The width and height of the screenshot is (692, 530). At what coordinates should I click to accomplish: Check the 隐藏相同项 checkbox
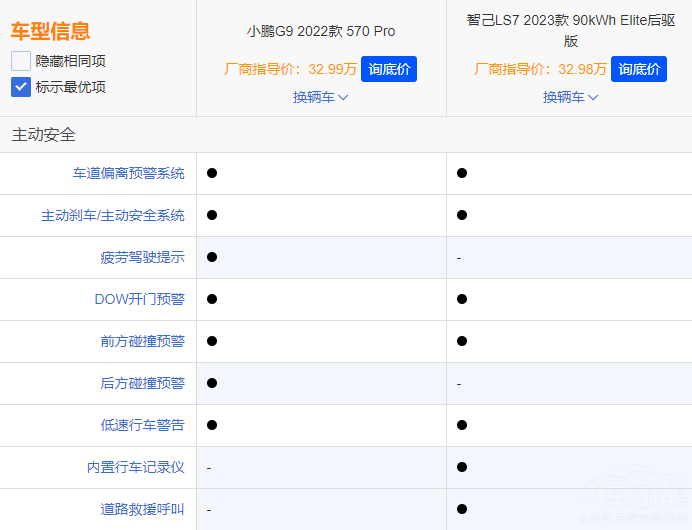tap(21, 61)
